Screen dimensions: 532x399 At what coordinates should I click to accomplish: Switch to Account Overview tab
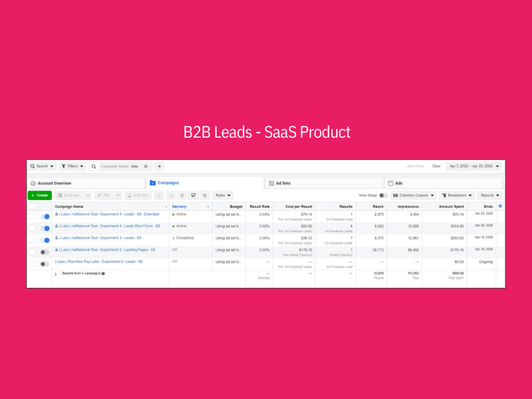tap(86, 183)
